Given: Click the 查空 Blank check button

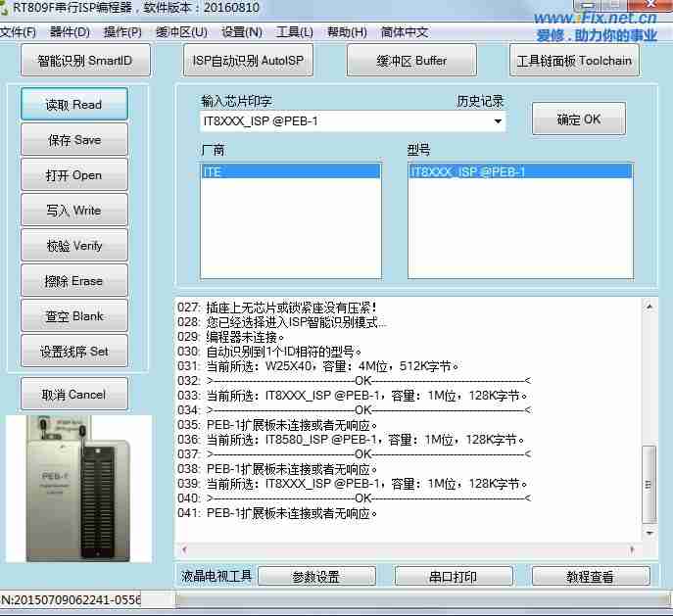Looking at the screenshot, I should click(x=73, y=316).
